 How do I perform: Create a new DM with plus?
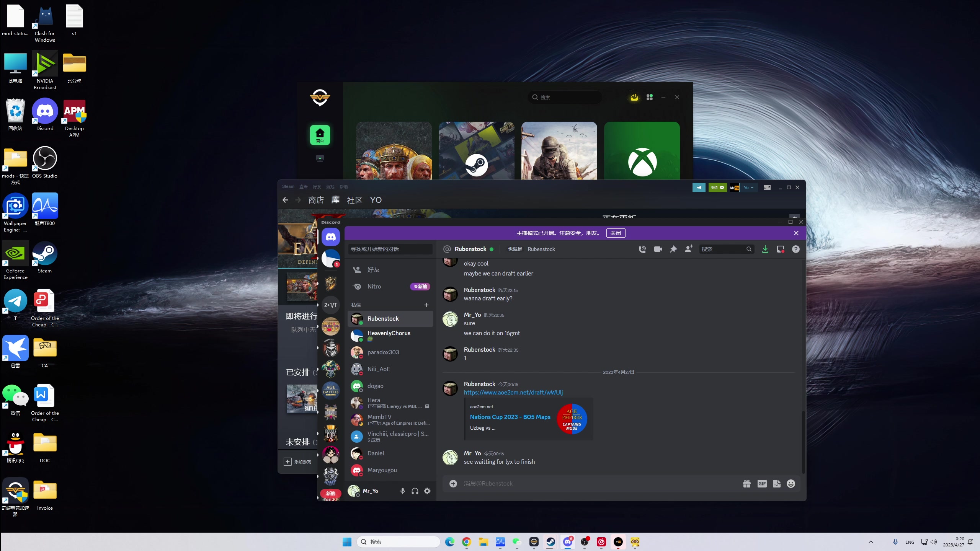(x=426, y=305)
